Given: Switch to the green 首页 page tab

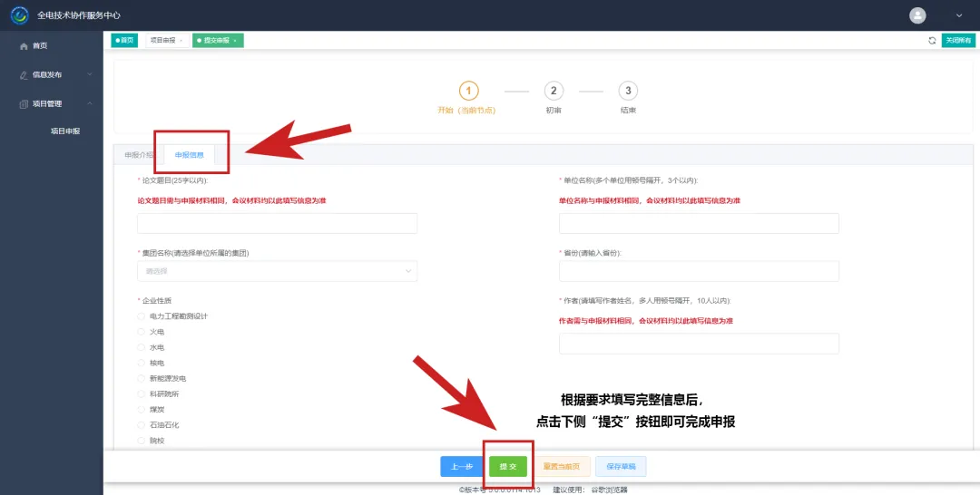Looking at the screenshot, I should (124, 41).
